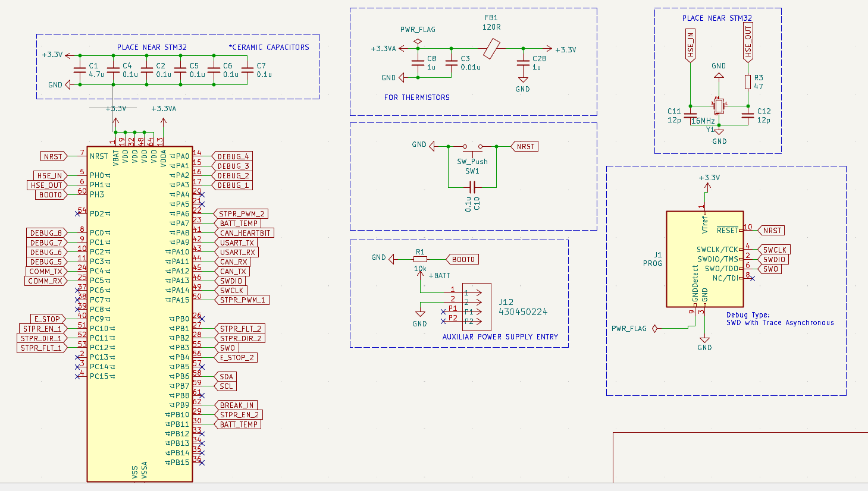Image resolution: width=868 pixels, height=491 pixels.
Task: Select the FB1 ferrite bead symbol
Action: (x=491, y=49)
